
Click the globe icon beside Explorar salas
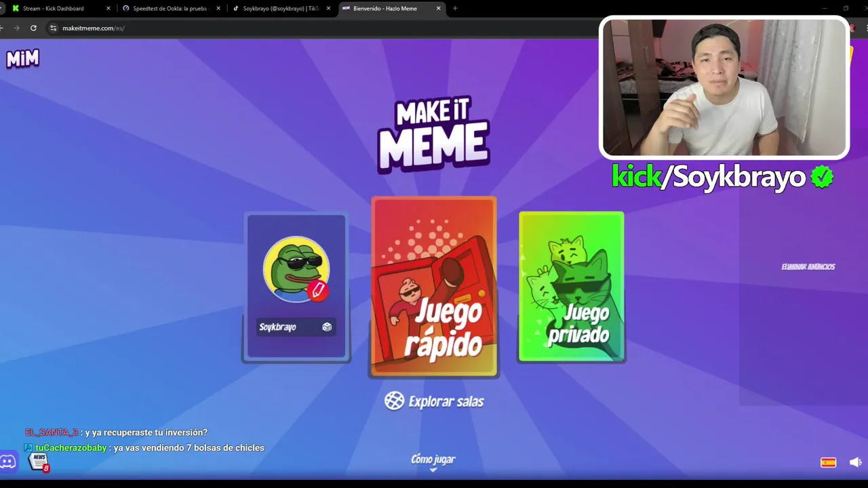coord(394,401)
